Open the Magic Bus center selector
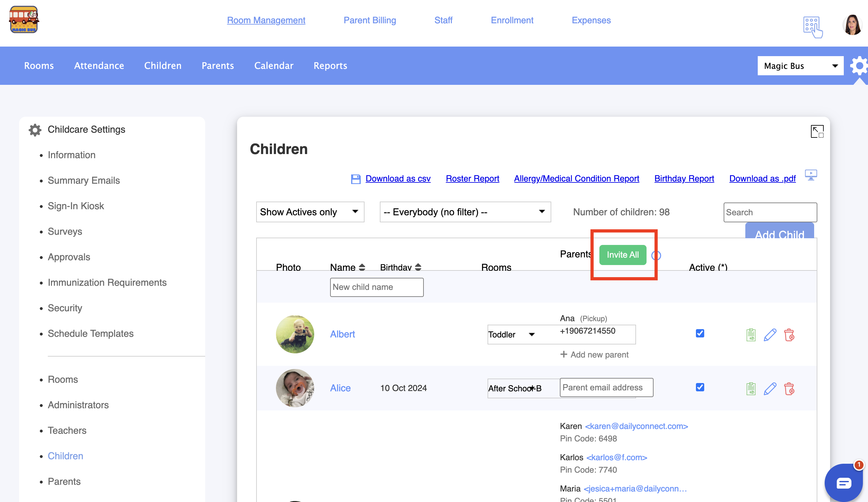 (800, 65)
